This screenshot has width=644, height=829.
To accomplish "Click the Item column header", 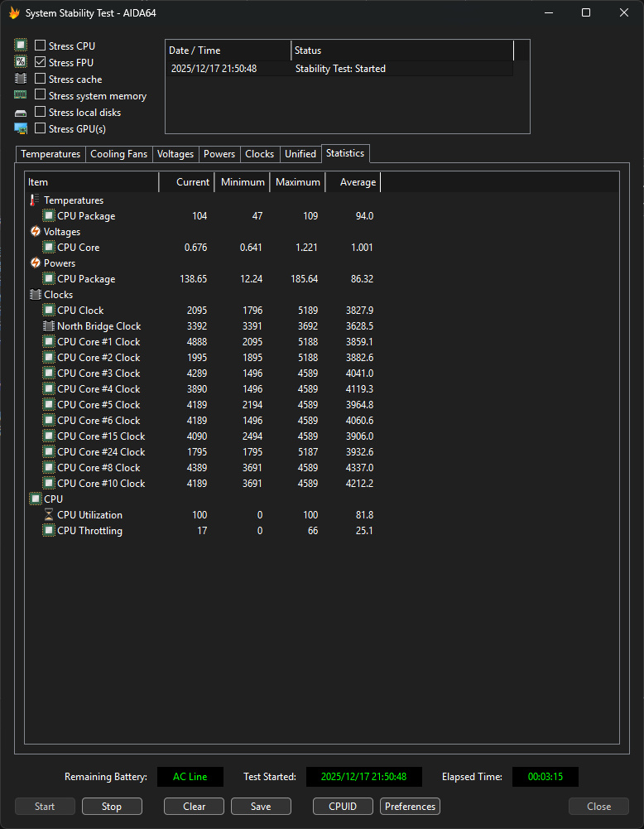I will point(92,182).
